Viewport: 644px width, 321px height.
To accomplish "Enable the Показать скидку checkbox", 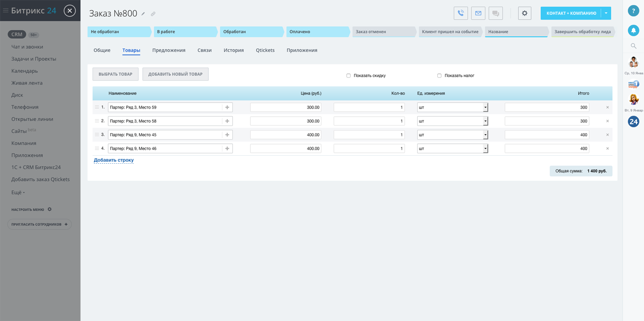I will pyautogui.click(x=348, y=76).
